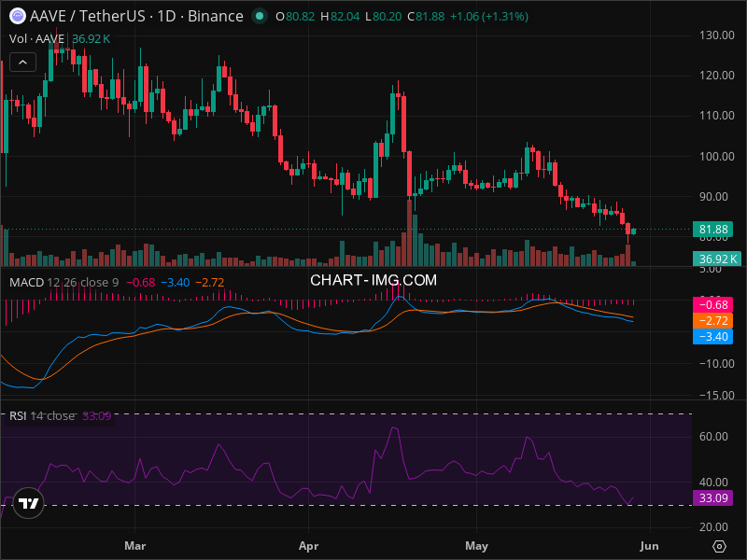This screenshot has width=747, height=560.
Task: Click the -0.68 MACD histogram axis label
Action: [712, 305]
